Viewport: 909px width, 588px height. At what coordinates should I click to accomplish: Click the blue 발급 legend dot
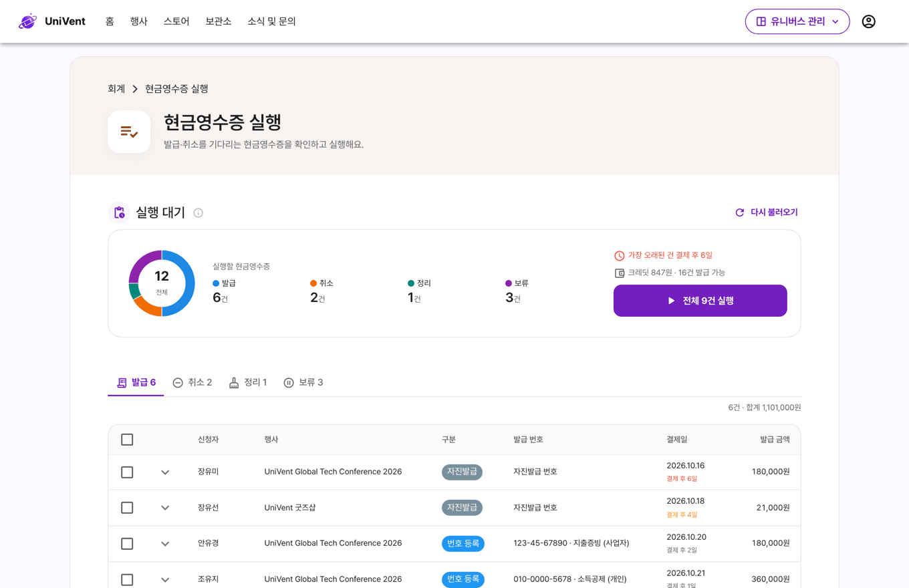[216, 283]
